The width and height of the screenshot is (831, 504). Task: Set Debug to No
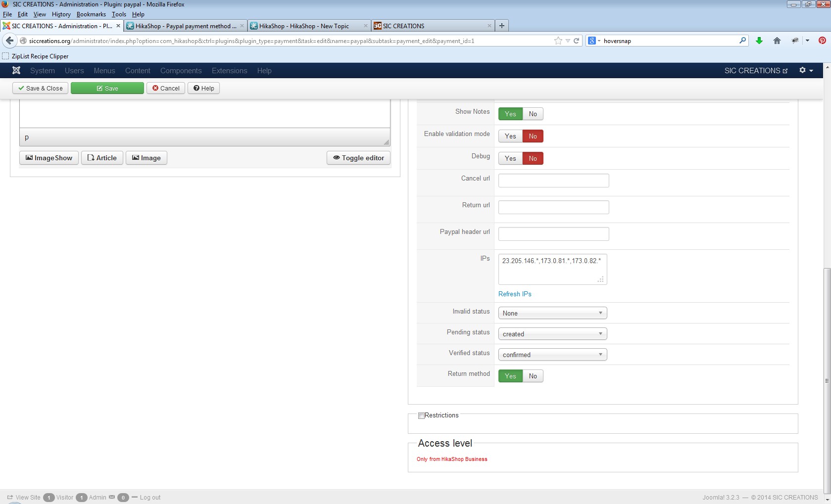click(533, 158)
